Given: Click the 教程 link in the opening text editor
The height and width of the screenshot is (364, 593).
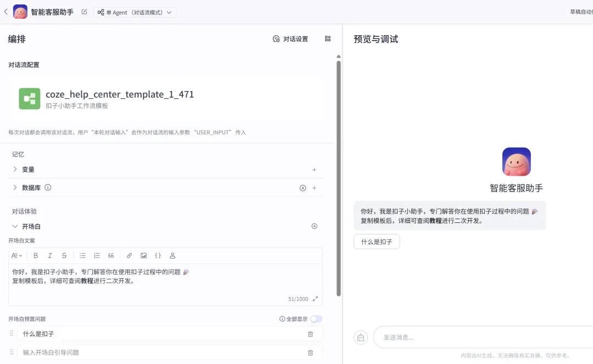Looking at the screenshot, I should 87,281.
